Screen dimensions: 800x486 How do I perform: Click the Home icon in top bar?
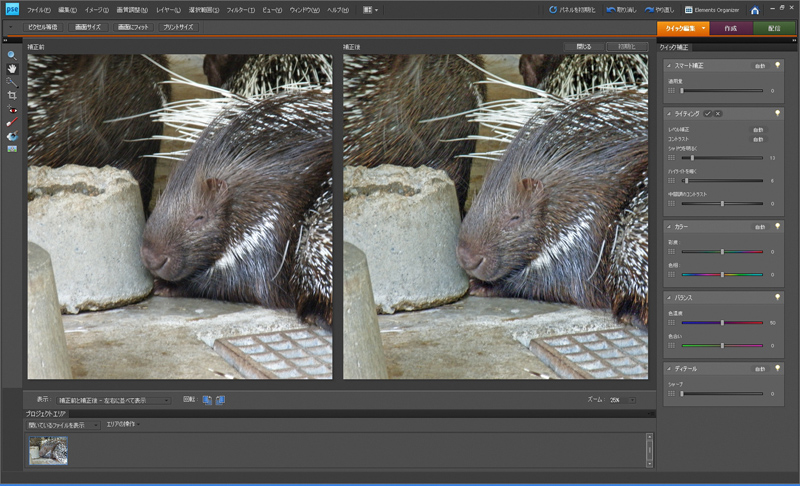pos(754,9)
